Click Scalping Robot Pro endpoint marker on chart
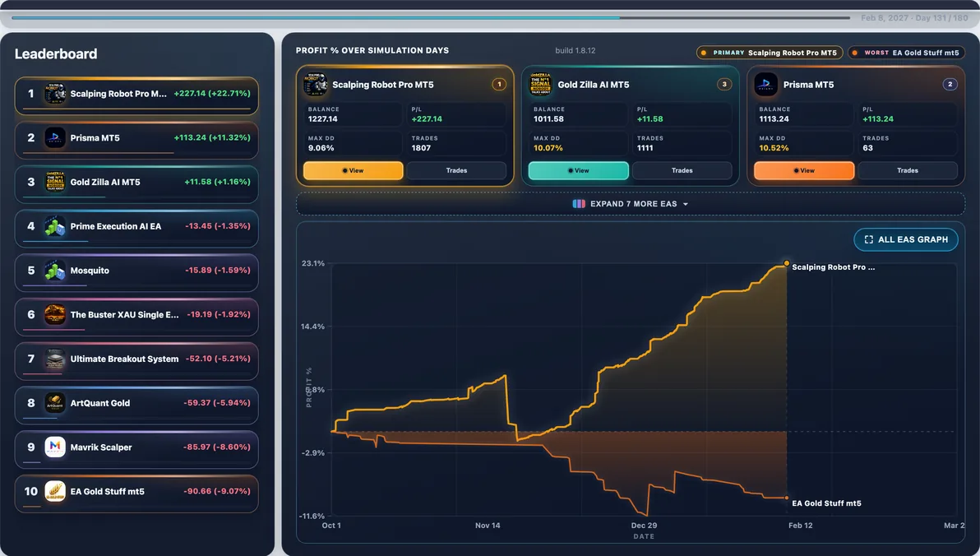The width and height of the screenshot is (980, 556). 786,263
